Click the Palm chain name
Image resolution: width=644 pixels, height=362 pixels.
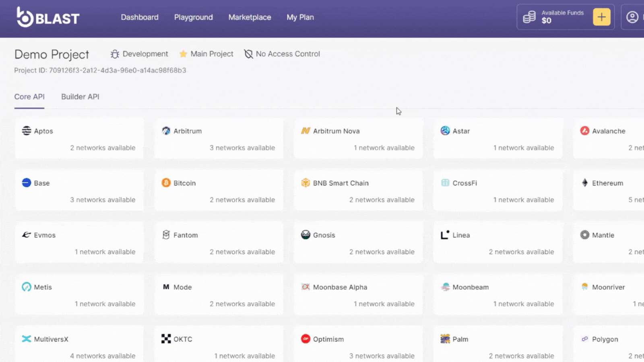pos(460,339)
